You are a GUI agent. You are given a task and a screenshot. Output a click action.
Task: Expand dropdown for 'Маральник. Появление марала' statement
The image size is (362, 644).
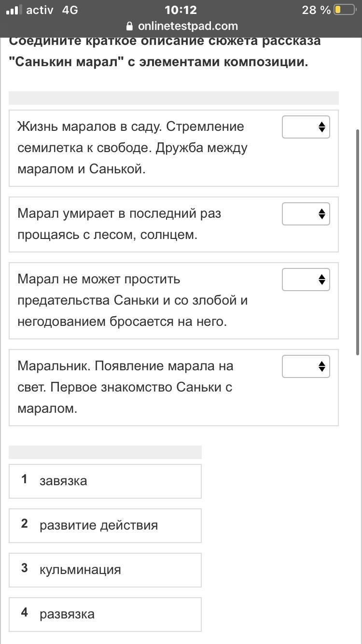pyautogui.click(x=306, y=366)
